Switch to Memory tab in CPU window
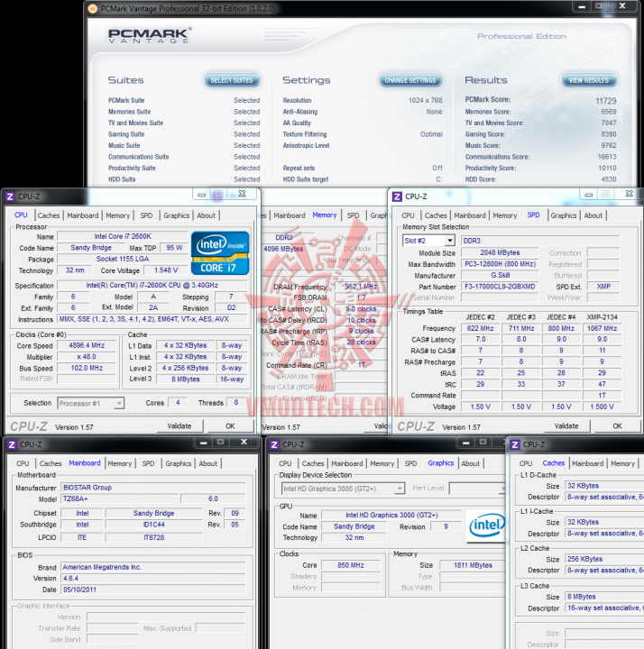Screen dimensions: 644x649 point(117,215)
